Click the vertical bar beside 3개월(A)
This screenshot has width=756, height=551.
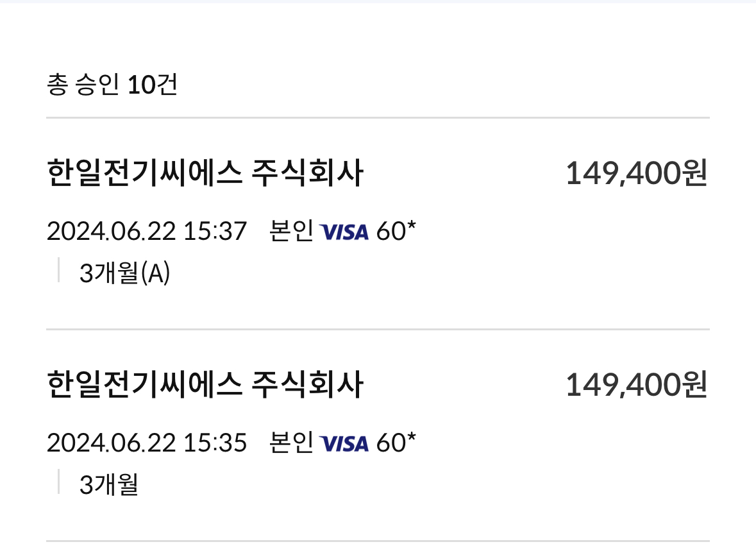(x=59, y=270)
